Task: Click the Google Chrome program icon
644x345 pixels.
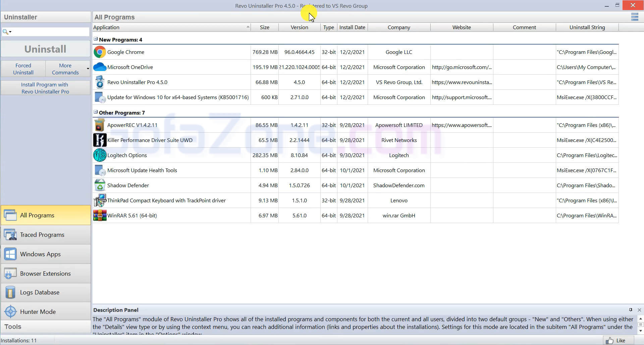Action: point(100,52)
